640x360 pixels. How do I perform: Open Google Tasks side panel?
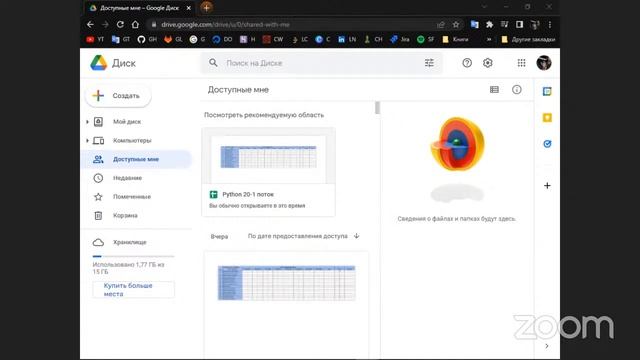pos(547,144)
